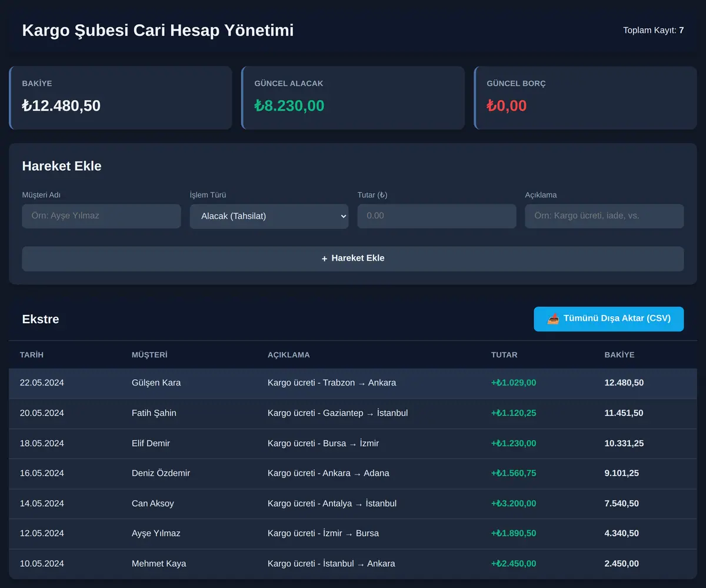Click the date 16.05.2024

pos(42,473)
